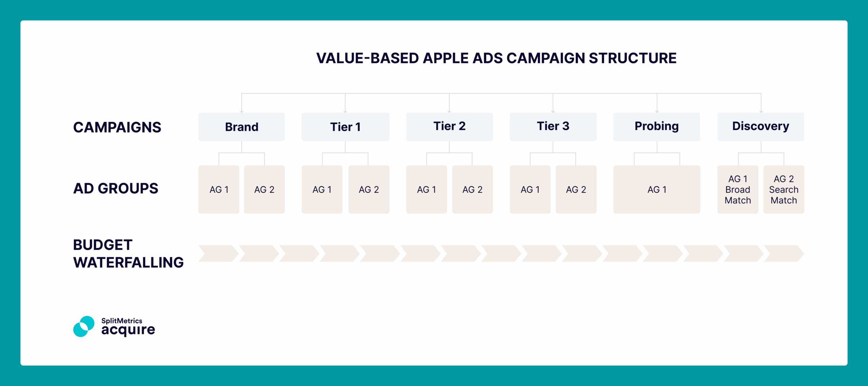The image size is (868, 386).
Task: Select the wide AG 1 box under Probing
Action: [656, 189]
